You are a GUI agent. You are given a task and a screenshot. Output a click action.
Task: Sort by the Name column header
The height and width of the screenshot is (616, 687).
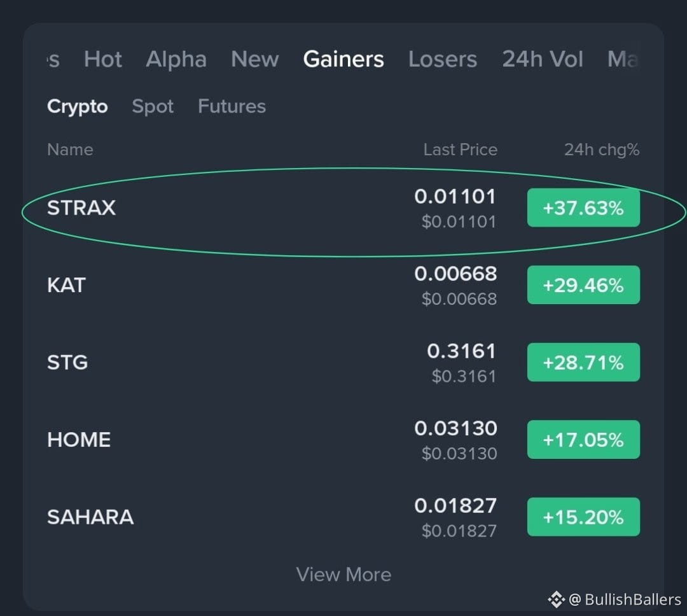tap(70, 150)
